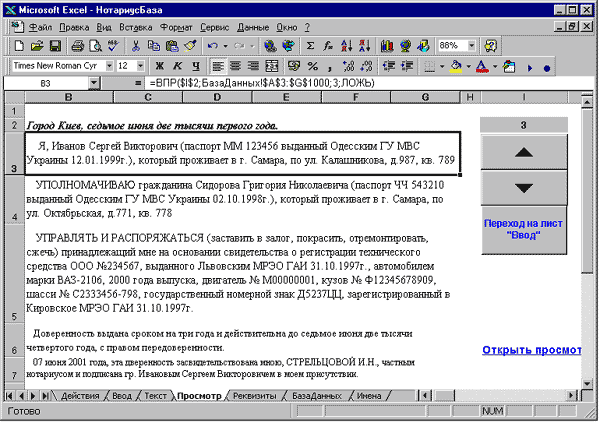Sort ascending A-Z icon

pyautogui.click(x=347, y=46)
